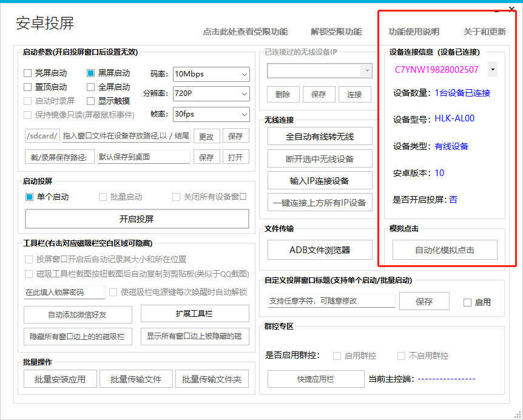The width and height of the screenshot is (523, 420).
Task: Toggle 使磁吸栏电源键每次唤醒时自动解锁 checkbox
Action: click(x=113, y=292)
